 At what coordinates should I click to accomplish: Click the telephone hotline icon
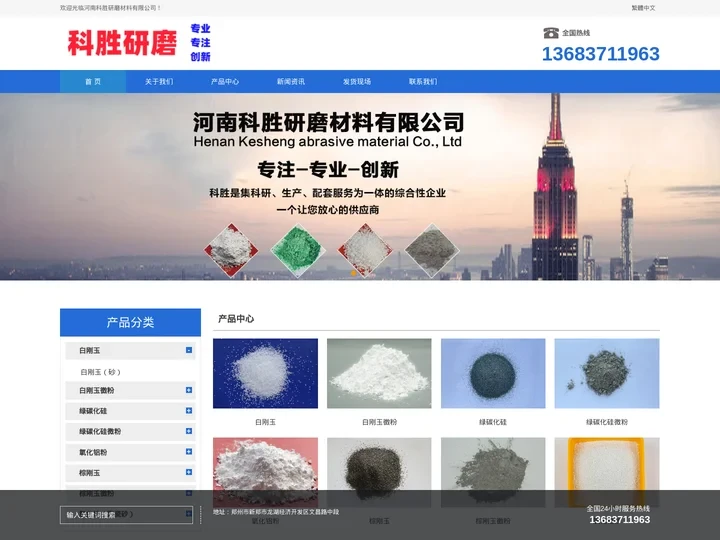(x=551, y=33)
